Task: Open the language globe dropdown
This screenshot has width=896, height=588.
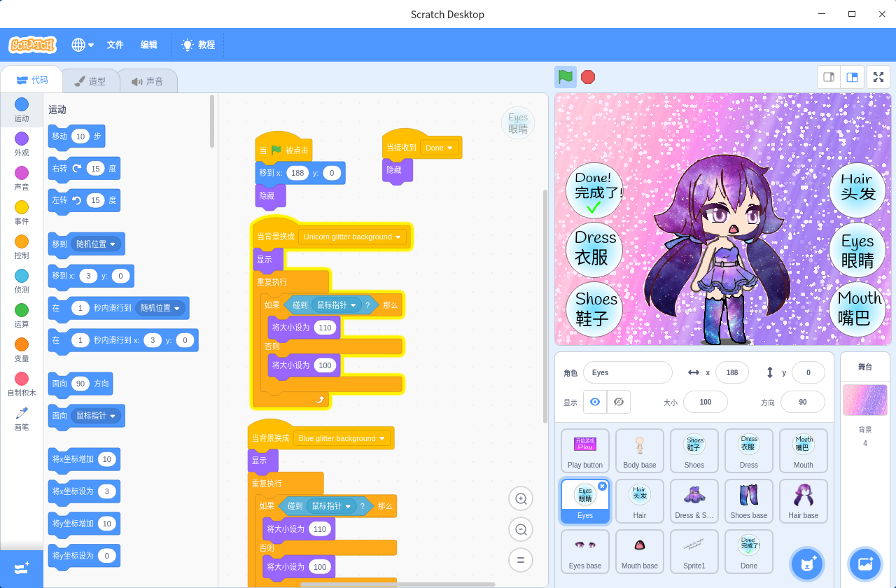Action: point(83,45)
